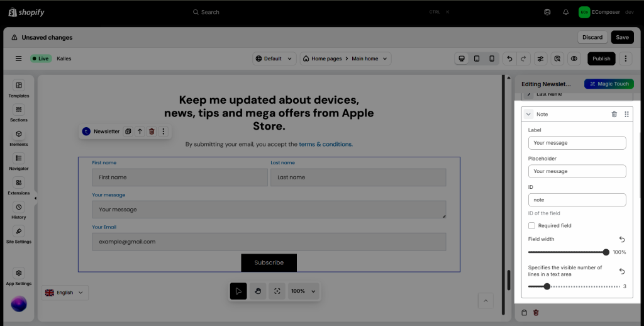Collapse the Note field settings

[528, 114]
